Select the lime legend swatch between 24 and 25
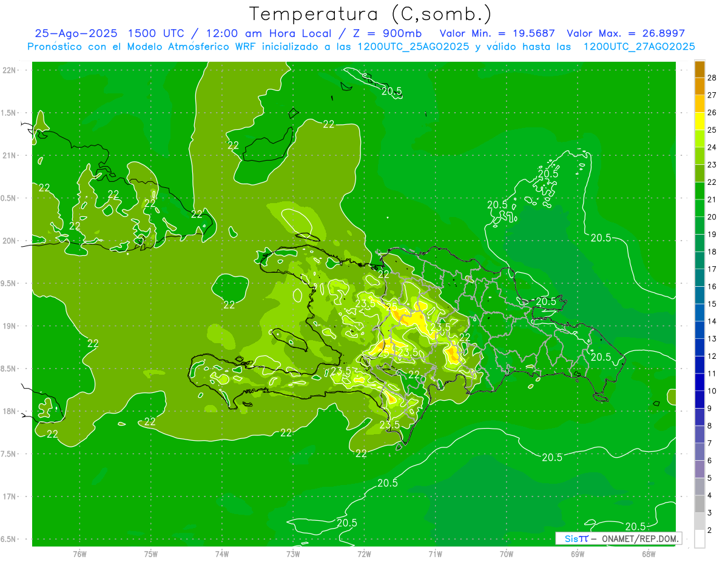The height and width of the screenshot is (562, 728). click(x=699, y=139)
